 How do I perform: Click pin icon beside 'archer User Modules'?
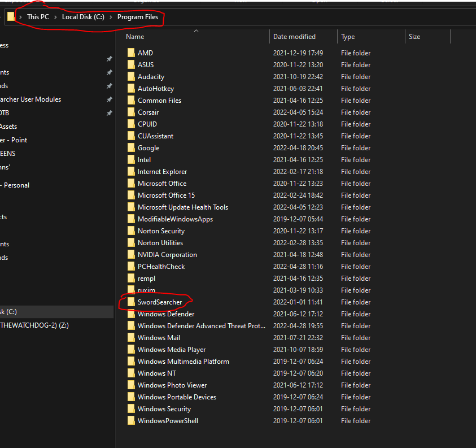point(110,99)
